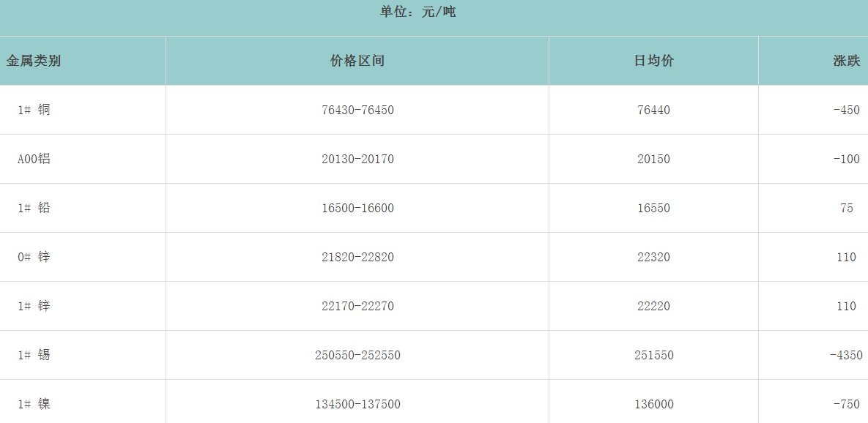Select the 21820-22820 price range cell

(x=357, y=257)
